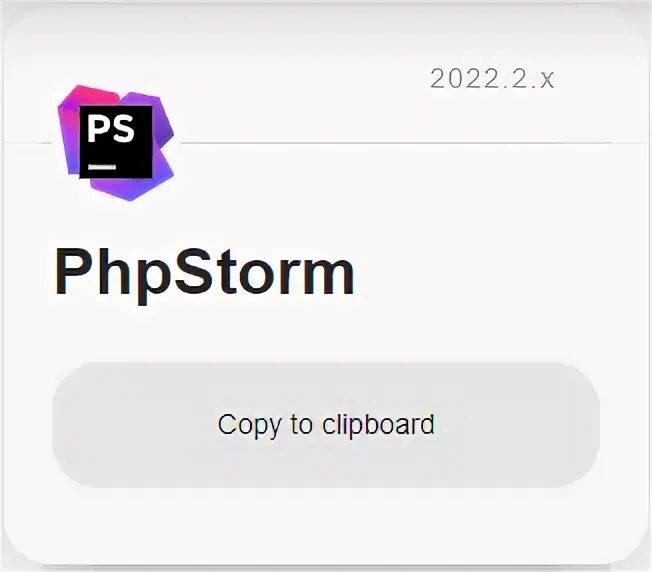Click the 2022.2.x version label

pos(492,79)
